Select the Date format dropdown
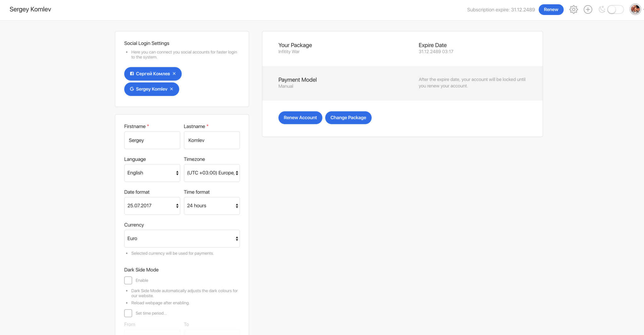Image resolution: width=644 pixels, height=335 pixels. tap(152, 206)
